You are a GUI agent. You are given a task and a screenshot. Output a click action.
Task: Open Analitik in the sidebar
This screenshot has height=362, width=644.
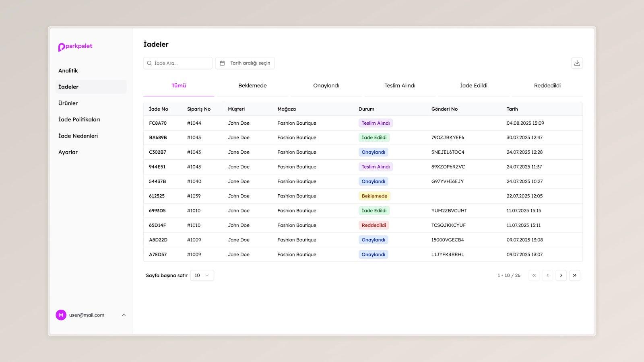coord(68,71)
